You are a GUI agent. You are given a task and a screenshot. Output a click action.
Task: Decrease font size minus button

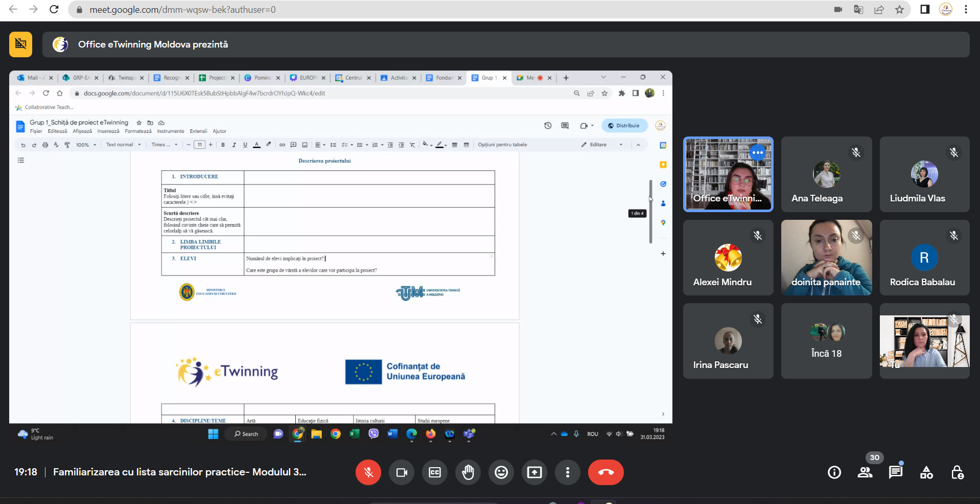[x=189, y=145]
